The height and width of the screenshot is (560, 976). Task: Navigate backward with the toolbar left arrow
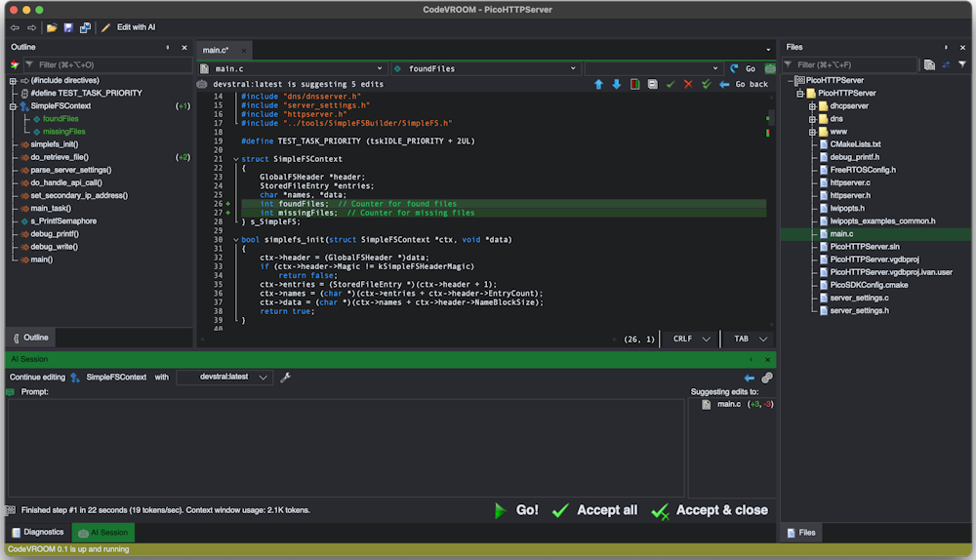pos(15,27)
